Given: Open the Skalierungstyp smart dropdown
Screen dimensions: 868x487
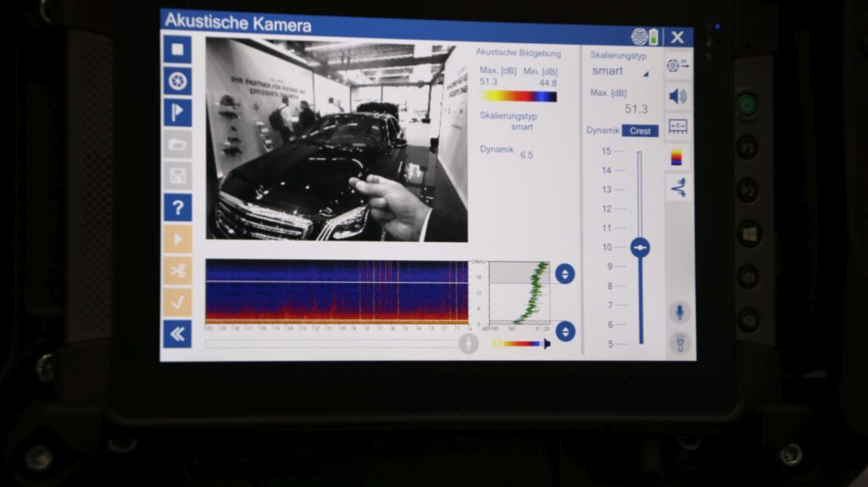Looking at the screenshot, I should click(619, 72).
